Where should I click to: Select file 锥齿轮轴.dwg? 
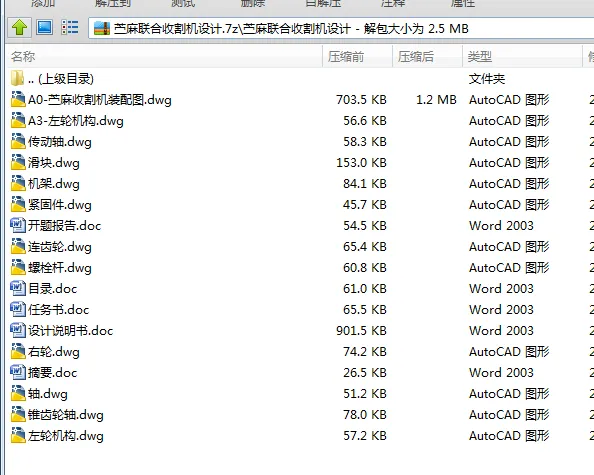click(66, 415)
